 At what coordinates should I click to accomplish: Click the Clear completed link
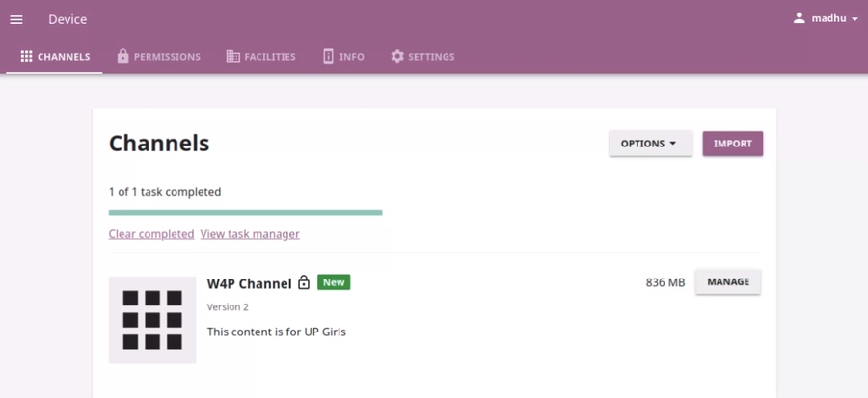151,234
